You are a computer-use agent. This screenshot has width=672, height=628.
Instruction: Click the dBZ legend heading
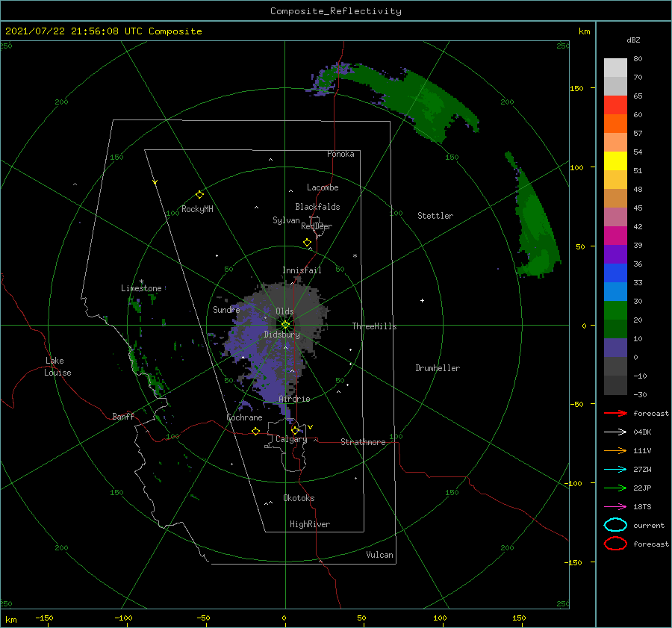pyautogui.click(x=633, y=40)
